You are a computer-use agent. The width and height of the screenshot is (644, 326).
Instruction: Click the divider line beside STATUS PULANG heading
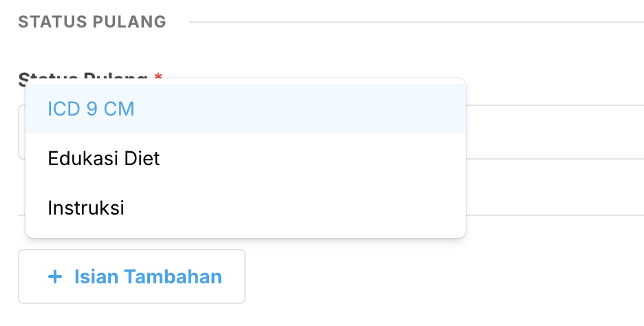click(413, 22)
